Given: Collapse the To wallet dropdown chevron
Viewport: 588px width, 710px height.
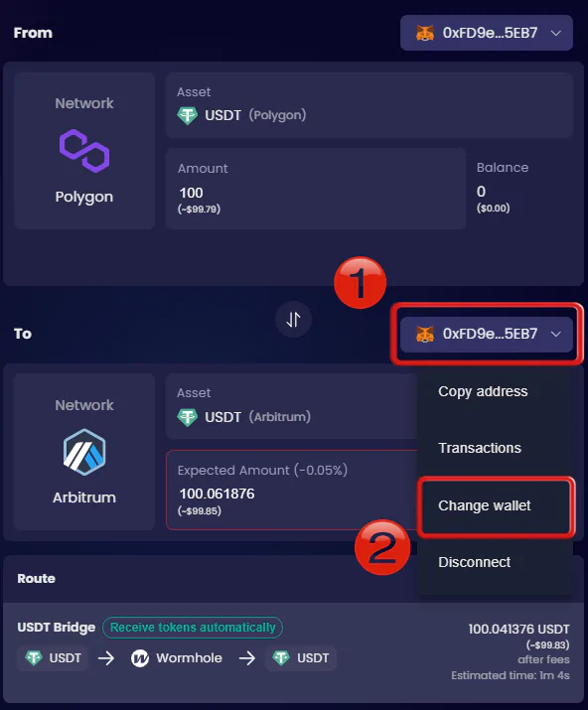Looking at the screenshot, I should click(x=556, y=335).
